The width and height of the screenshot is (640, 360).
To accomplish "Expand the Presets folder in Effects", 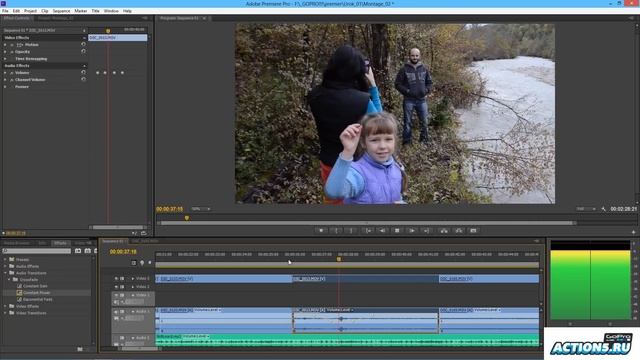I will [5, 260].
